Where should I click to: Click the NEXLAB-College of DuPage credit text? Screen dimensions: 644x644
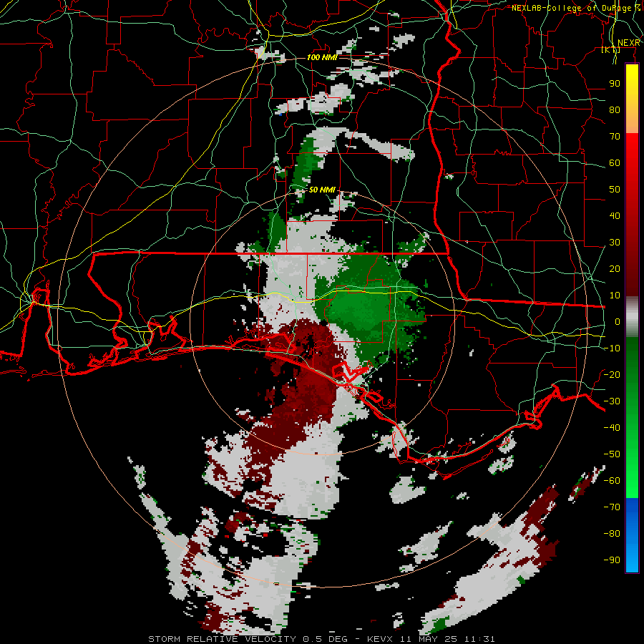pos(576,8)
